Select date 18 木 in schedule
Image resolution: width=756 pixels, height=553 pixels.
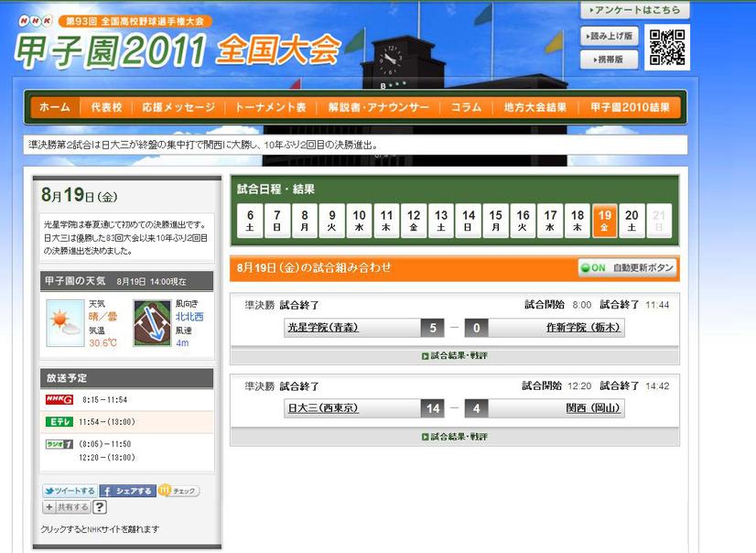578,221
